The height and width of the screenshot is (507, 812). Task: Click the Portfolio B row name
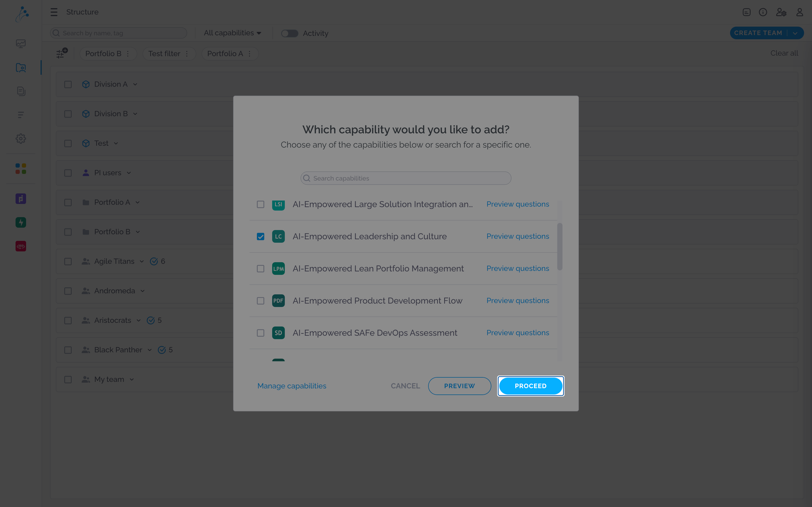coord(112,232)
